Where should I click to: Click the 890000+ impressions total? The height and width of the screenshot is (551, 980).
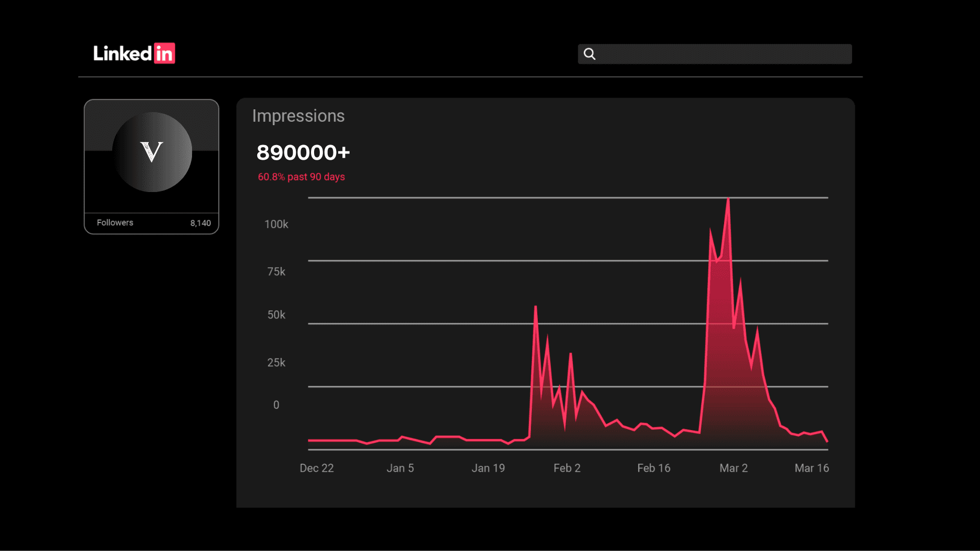[x=303, y=153]
